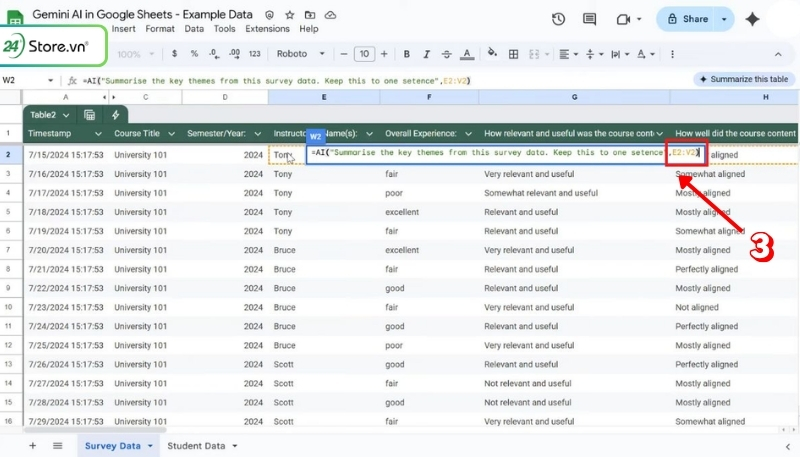This screenshot has height=457, width=800.
Task: Open version history clock icon
Action: 558,19
